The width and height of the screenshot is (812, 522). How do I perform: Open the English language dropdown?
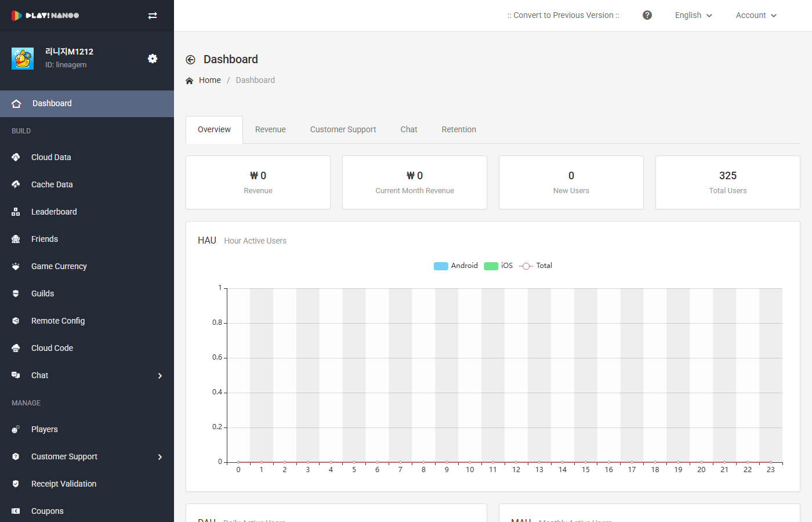694,15
